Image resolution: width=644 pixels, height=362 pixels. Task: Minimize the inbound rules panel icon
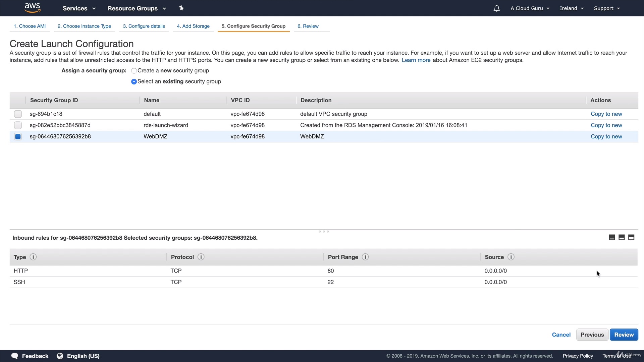[x=612, y=238]
